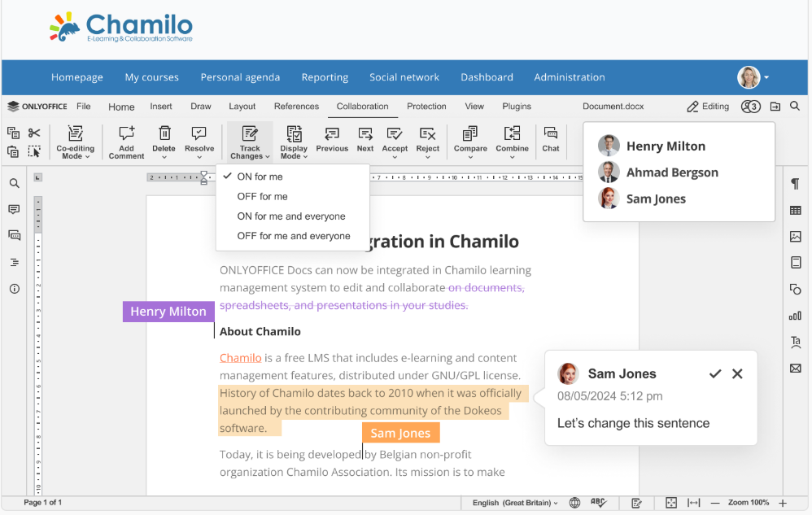Viewport: 812px width, 515px height.
Task: Open Shape settings in right sidebar
Action: 796,290
